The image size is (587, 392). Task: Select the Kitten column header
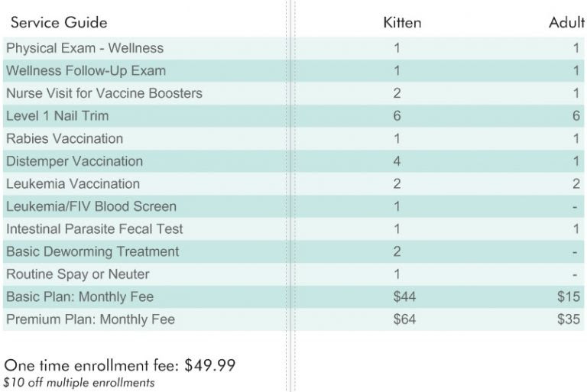(x=402, y=22)
